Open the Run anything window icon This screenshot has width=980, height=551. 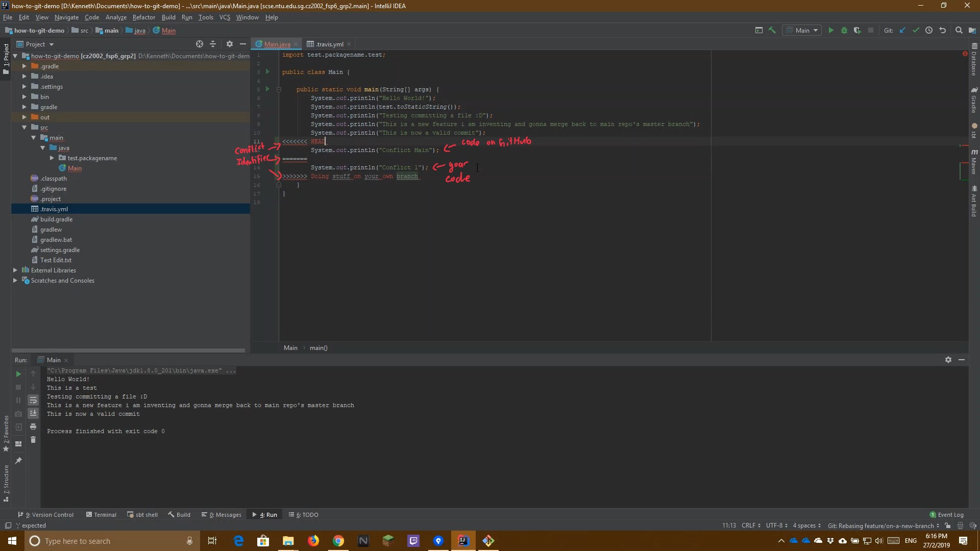pos(759,31)
